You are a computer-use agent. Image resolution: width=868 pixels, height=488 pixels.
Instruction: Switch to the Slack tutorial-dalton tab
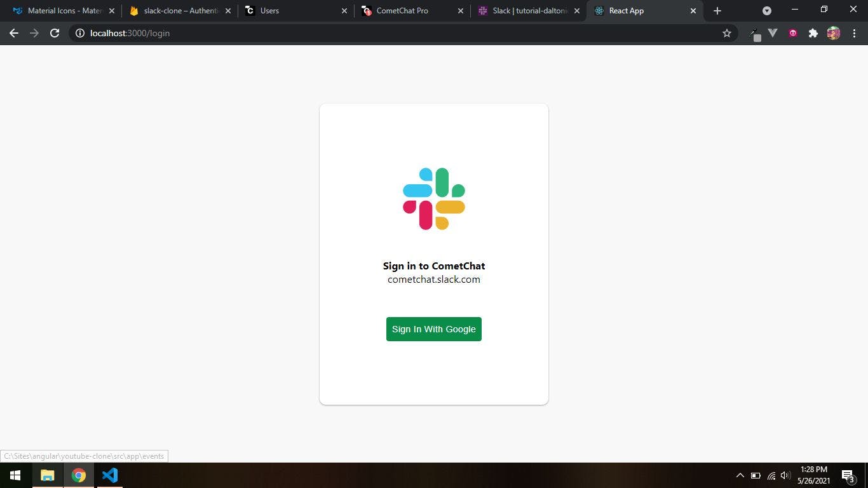(527, 11)
